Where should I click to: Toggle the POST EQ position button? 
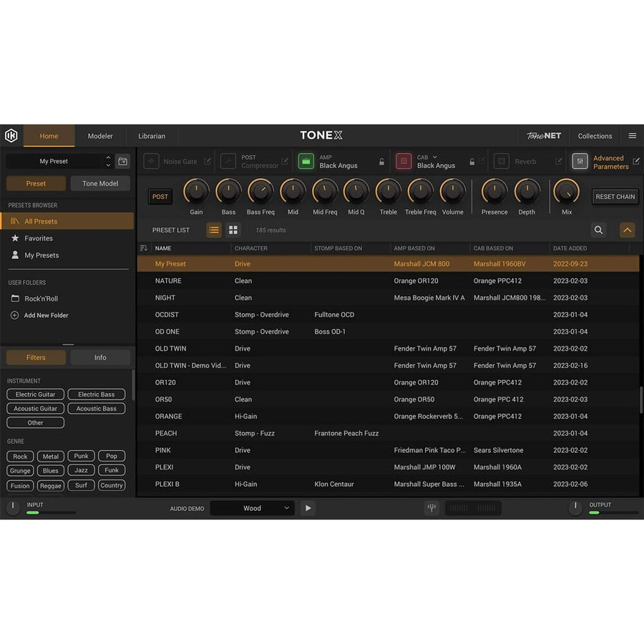(160, 196)
